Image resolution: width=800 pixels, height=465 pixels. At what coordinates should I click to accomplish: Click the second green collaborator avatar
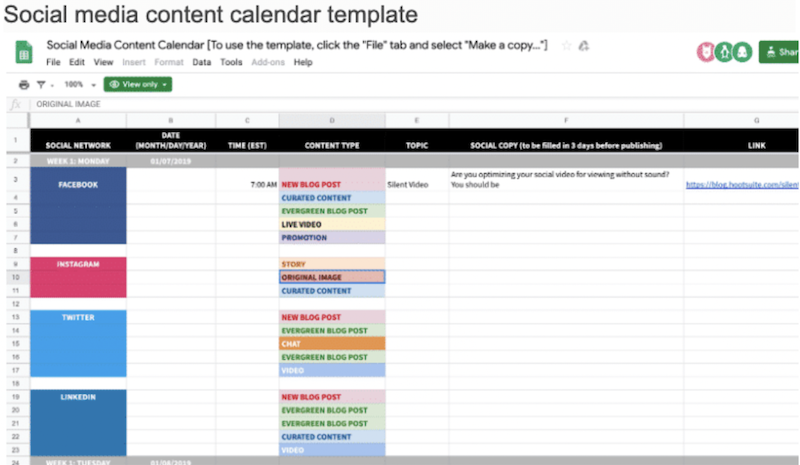[x=724, y=52]
